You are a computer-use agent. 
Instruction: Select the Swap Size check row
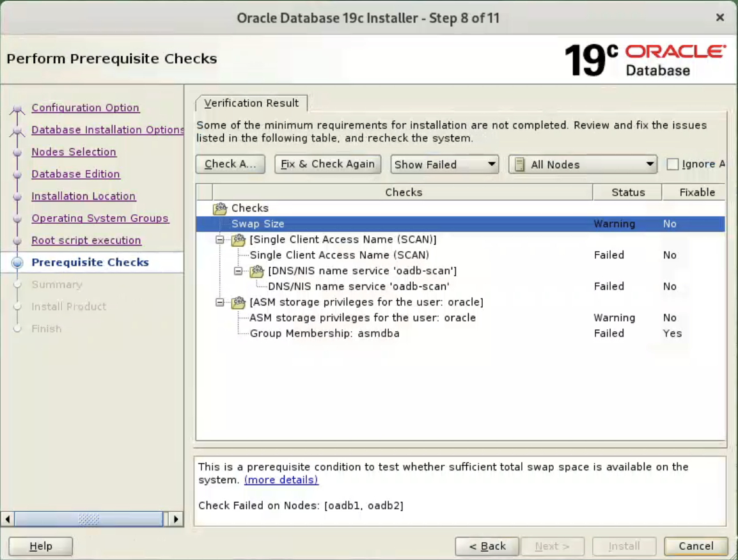[x=460, y=224]
